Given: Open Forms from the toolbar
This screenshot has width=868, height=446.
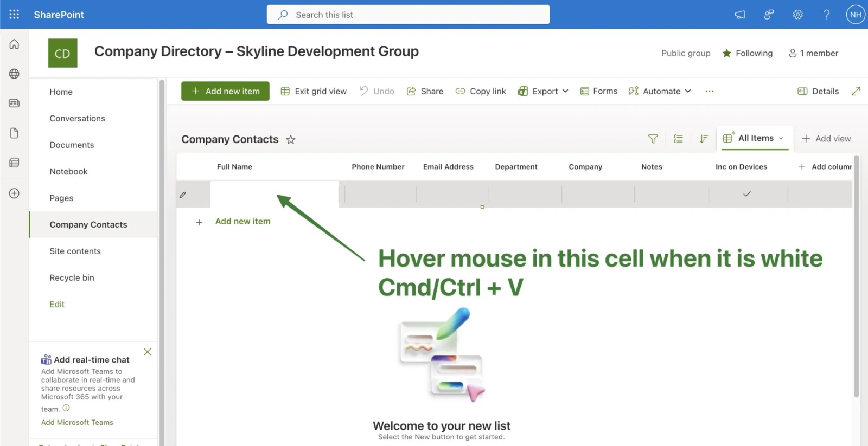Looking at the screenshot, I should tap(599, 91).
